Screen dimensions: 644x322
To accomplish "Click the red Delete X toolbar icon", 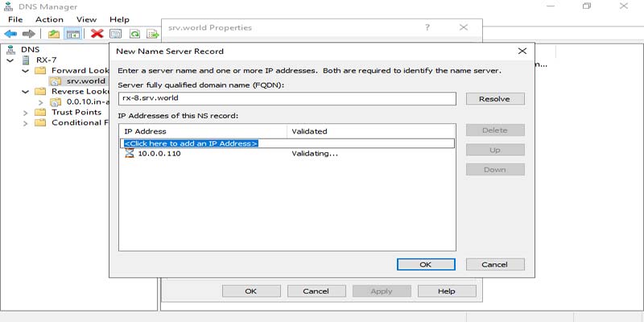I will [x=97, y=34].
